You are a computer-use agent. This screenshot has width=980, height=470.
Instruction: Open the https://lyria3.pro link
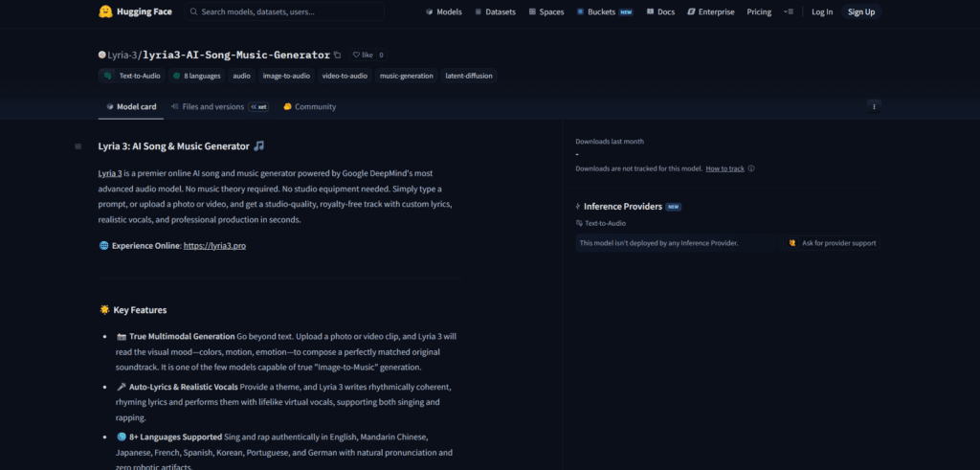coord(214,246)
